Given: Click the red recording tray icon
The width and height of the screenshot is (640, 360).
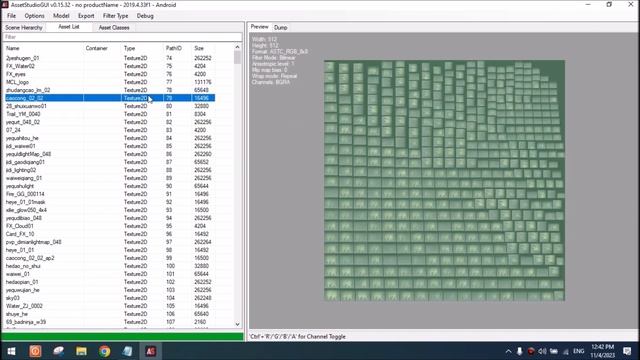Looking at the screenshot, I should [x=531, y=351].
